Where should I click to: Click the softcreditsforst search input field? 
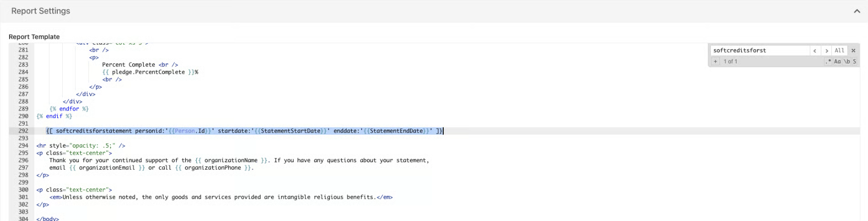[x=758, y=51]
